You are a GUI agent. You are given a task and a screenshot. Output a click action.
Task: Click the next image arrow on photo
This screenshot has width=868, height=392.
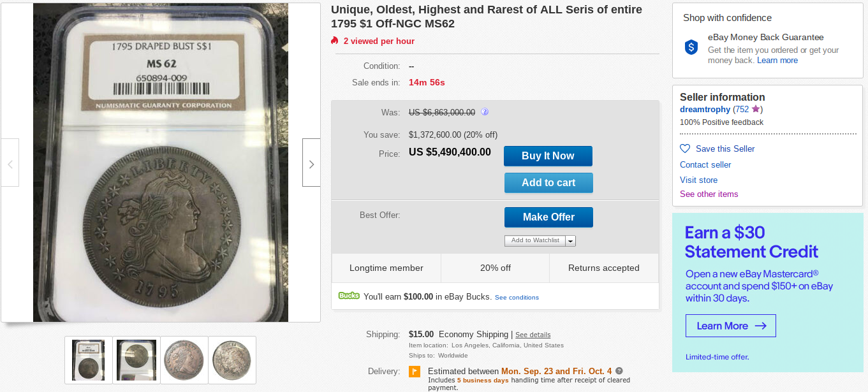click(311, 163)
